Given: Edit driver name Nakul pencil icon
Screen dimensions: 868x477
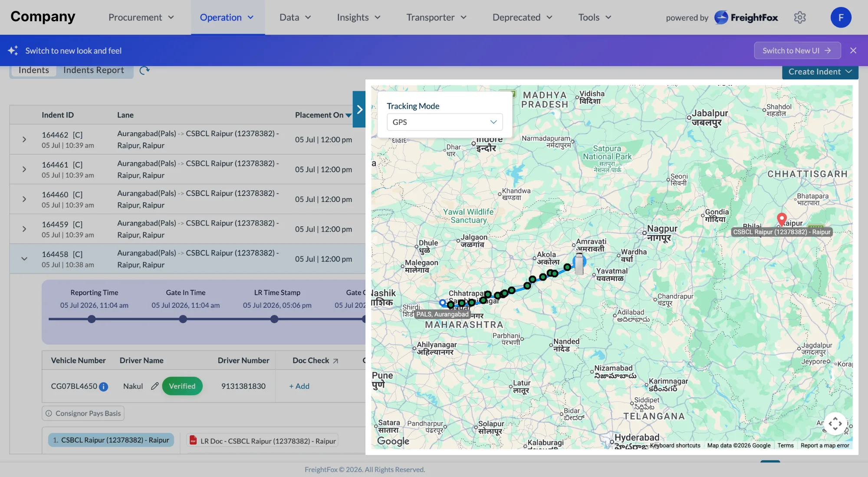Looking at the screenshot, I should tap(155, 386).
